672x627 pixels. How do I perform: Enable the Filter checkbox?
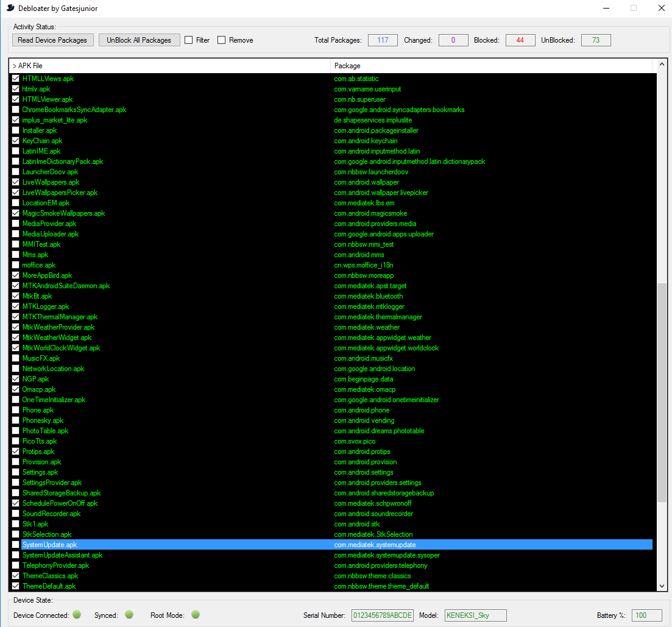(189, 40)
